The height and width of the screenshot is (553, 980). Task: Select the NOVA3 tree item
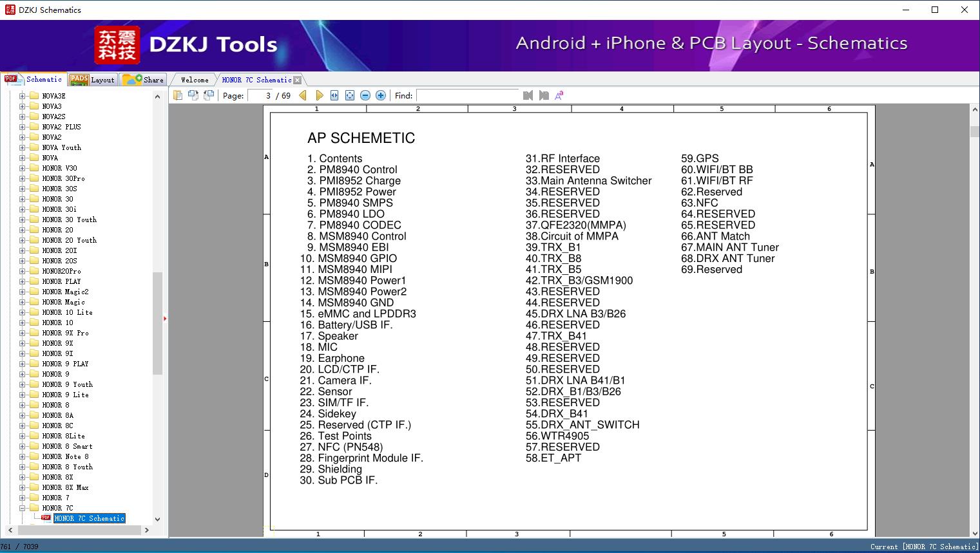click(52, 106)
